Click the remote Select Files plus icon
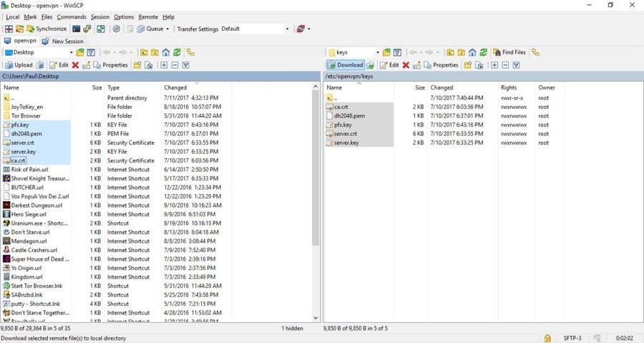Screen dimensions: 644x343 tap(494, 65)
